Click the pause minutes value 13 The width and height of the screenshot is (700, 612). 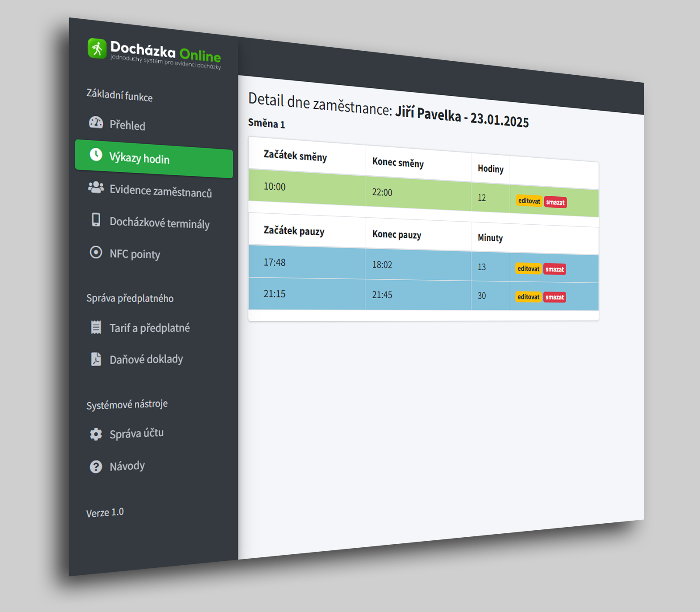pyautogui.click(x=482, y=267)
